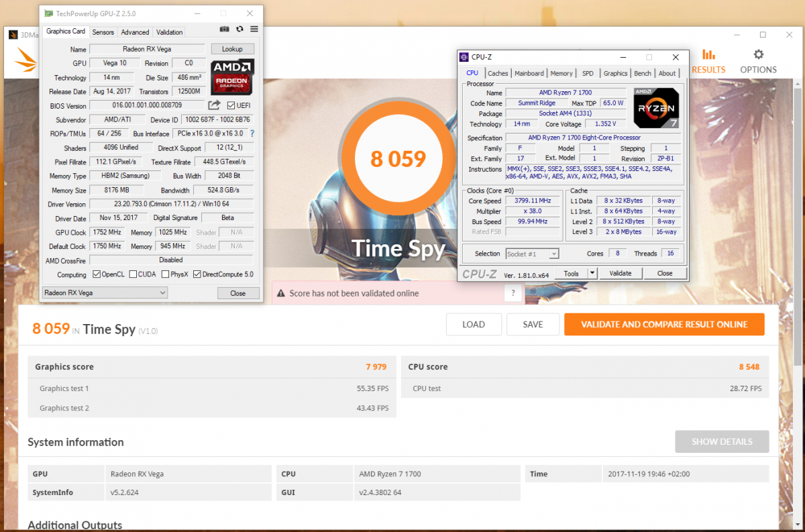805x532 pixels.
Task: Click the SHOW DETAILS button
Action: (722, 441)
